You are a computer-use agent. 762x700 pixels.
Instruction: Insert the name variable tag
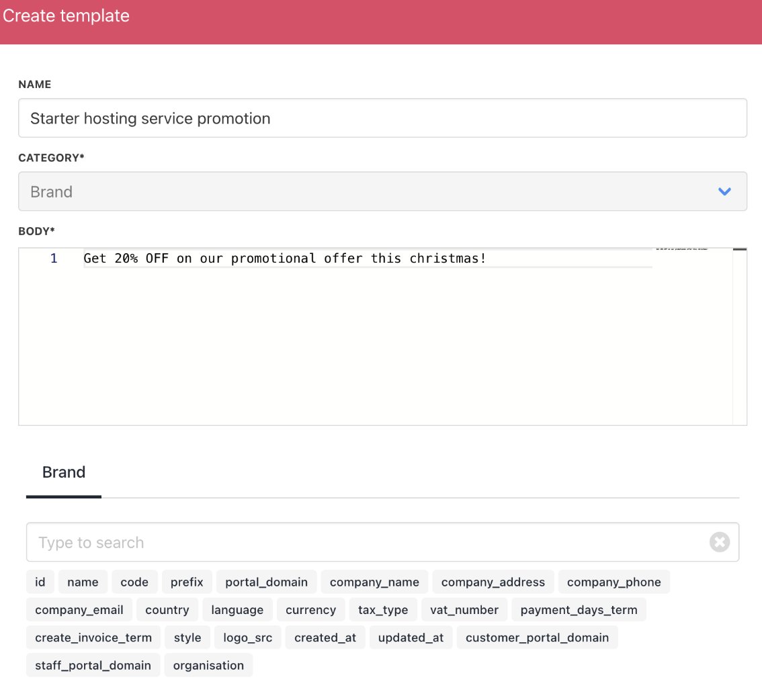click(x=83, y=582)
